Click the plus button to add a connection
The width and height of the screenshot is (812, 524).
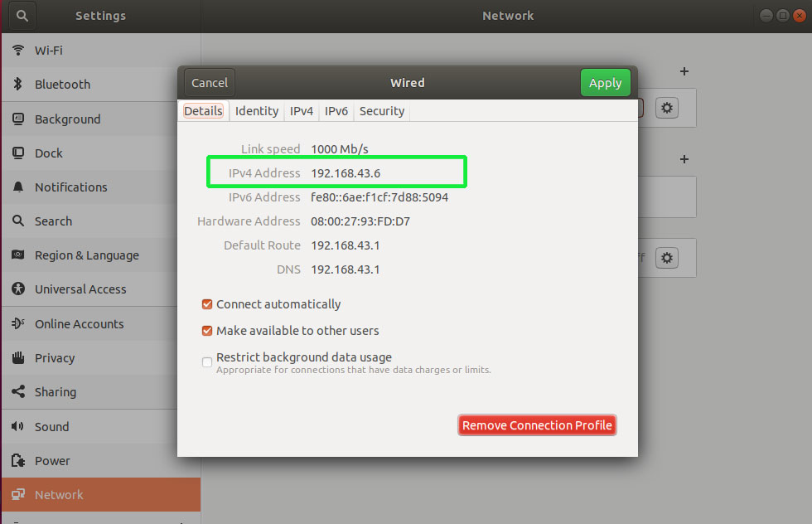pos(684,72)
